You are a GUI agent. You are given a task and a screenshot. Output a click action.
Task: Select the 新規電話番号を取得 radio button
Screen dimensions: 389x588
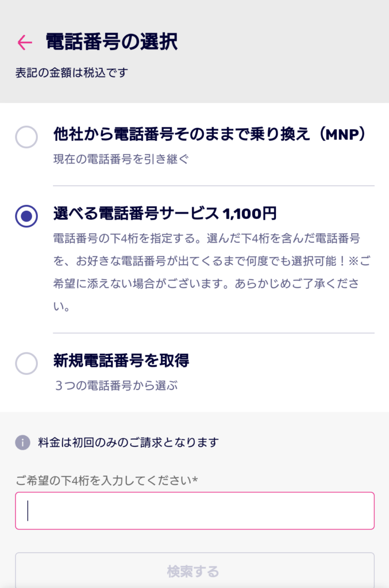coord(26,363)
